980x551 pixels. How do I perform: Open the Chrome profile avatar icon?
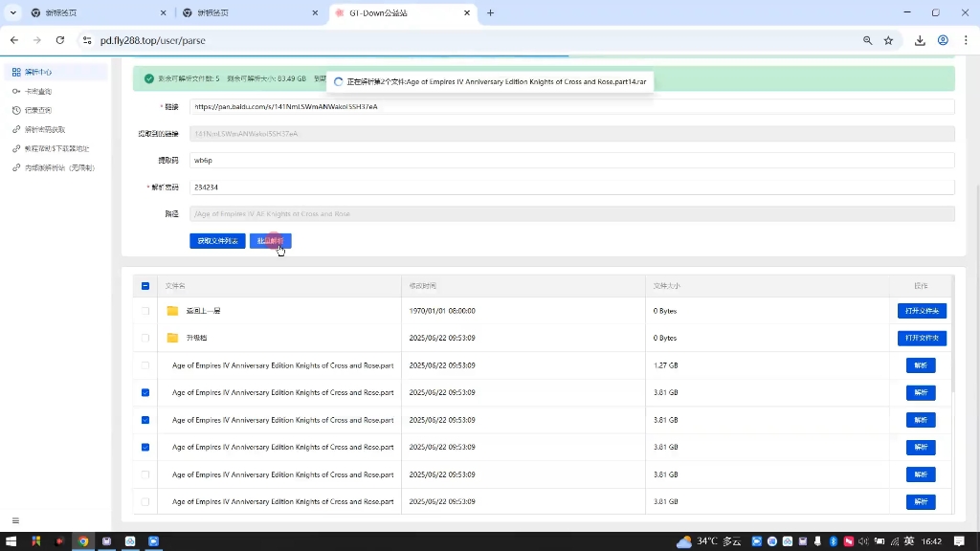click(943, 40)
